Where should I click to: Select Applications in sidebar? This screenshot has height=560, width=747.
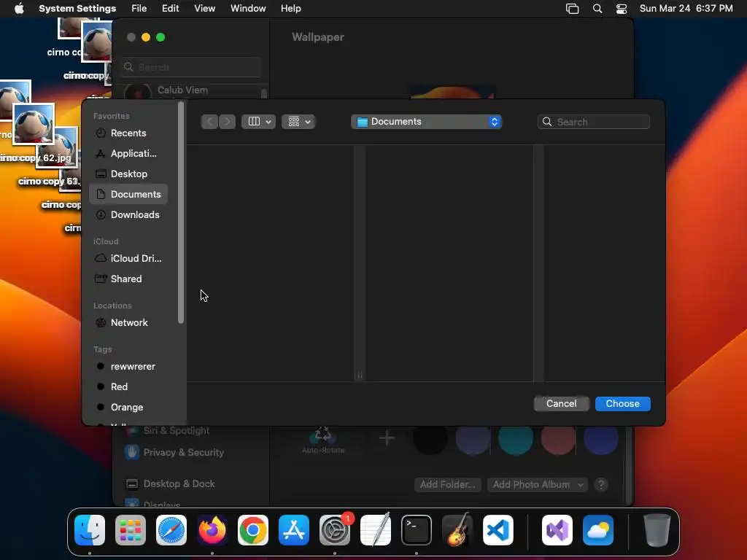click(x=128, y=154)
